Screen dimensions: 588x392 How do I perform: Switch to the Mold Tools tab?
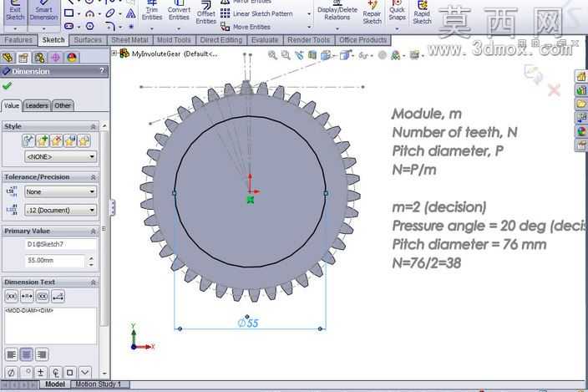174,40
